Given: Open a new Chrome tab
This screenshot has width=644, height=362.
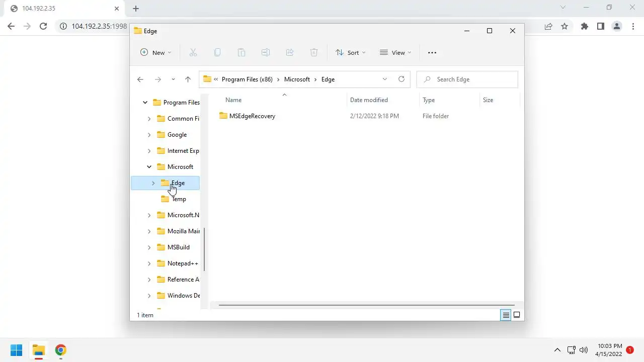Looking at the screenshot, I should [136, 9].
